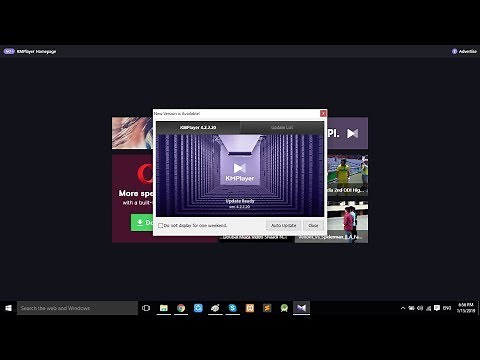Launch Google Chrome from the taskbar

pyautogui.click(x=181, y=308)
